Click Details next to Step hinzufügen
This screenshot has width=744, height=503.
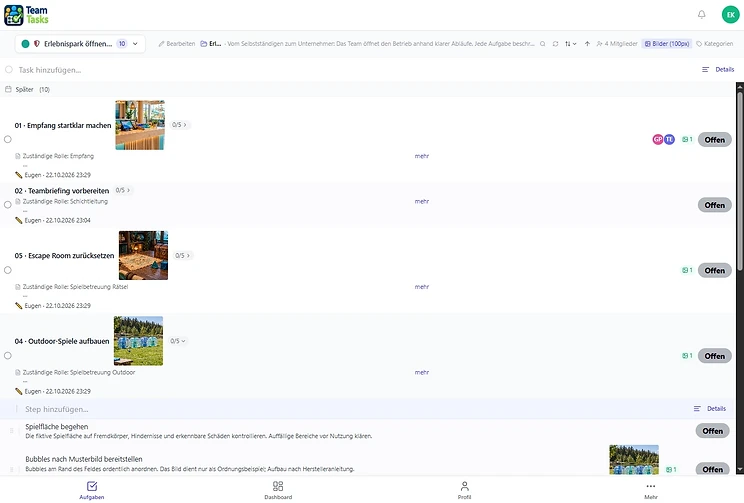coord(710,409)
